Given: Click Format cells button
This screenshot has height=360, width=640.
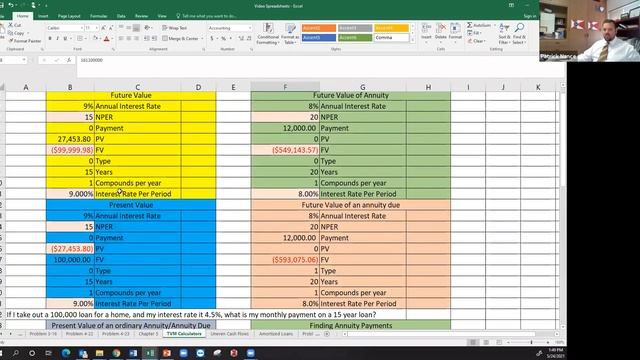Looking at the screenshot, I should pyautogui.click(x=455, y=32).
